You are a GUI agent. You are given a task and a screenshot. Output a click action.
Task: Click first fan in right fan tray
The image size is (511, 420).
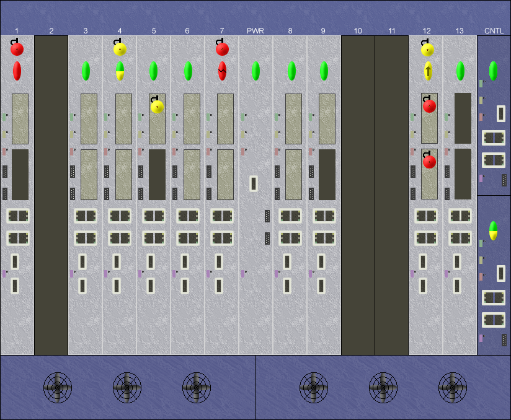(314, 387)
